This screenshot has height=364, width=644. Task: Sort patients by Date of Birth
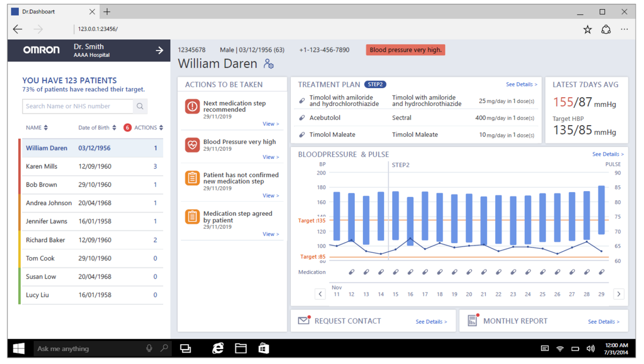(97, 128)
